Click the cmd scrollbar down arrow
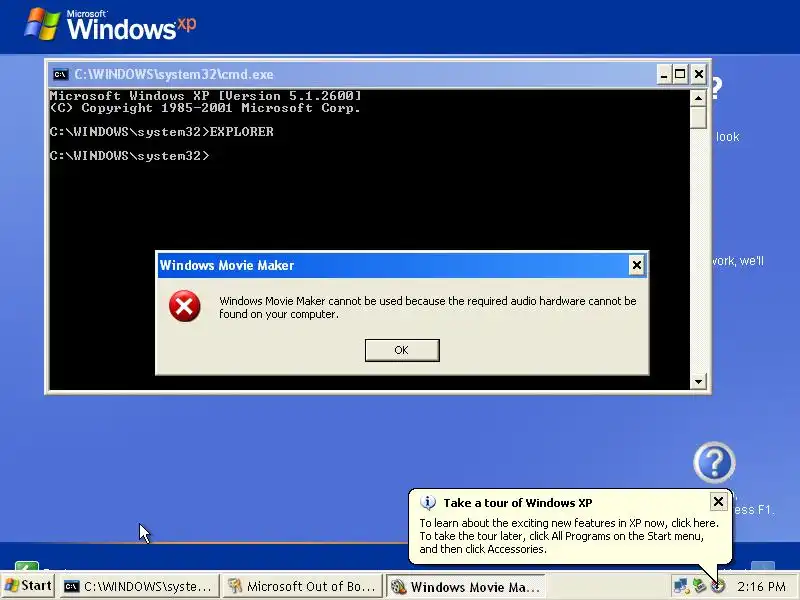This screenshot has width=800, height=600. (x=698, y=381)
